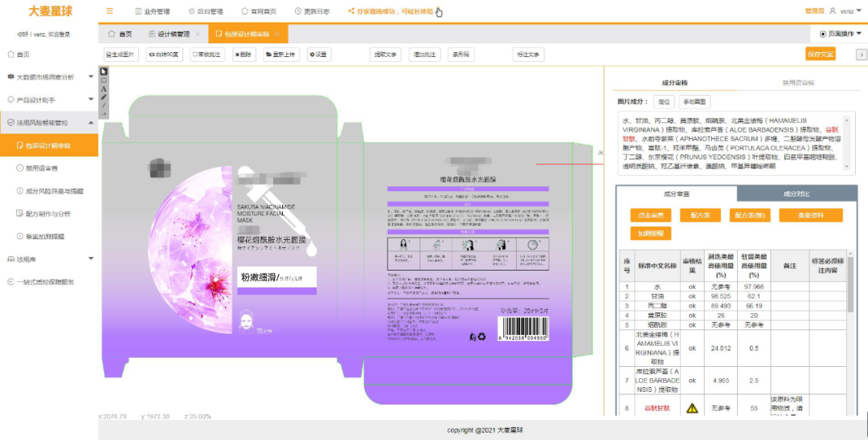This screenshot has height=440, width=868.
Task: Click the orange 备案资料 button
Action: [x=811, y=215]
